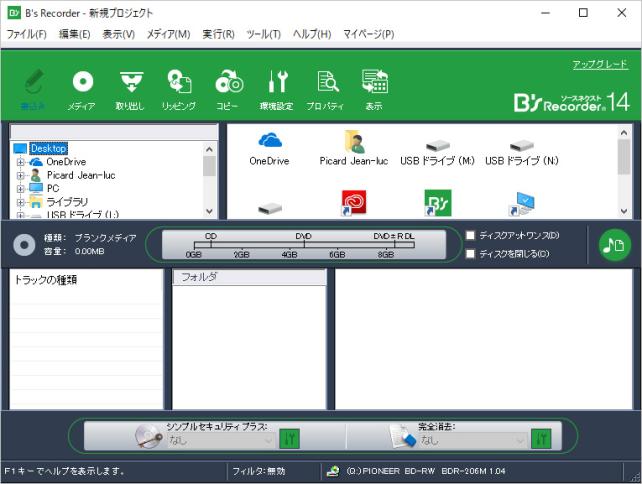Click the folder tree scroll down arrow
This screenshot has width=642, height=484.
(209, 211)
